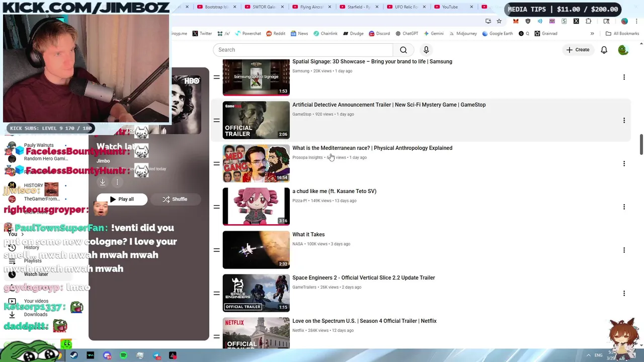Open Discord from the taskbar
Viewport: 644px width, 362px height.
107,355
